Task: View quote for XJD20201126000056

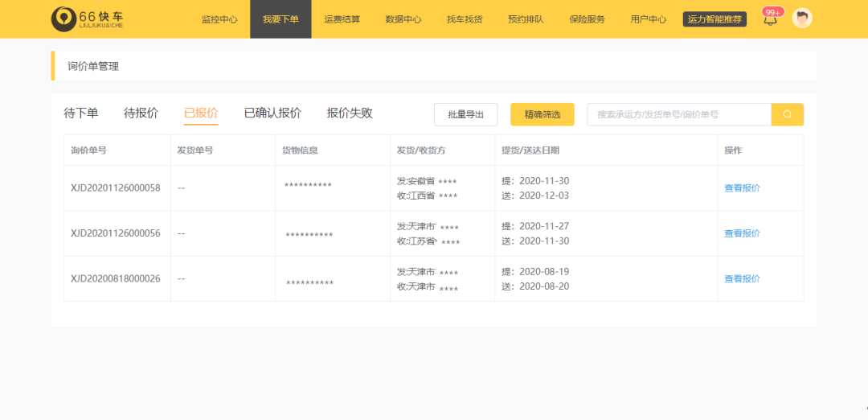Action: point(743,233)
